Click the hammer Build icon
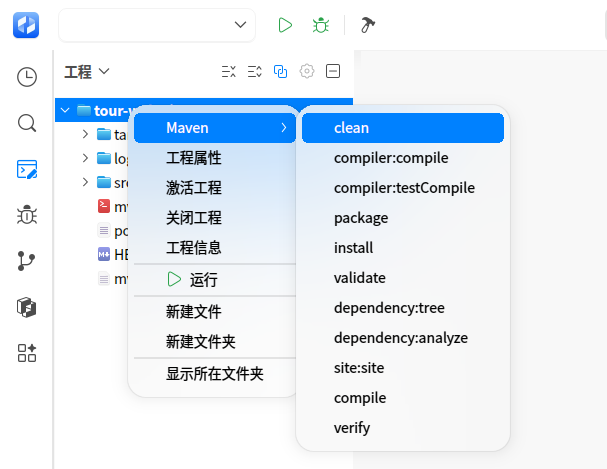The image size is (607, 469). click(x=367, y=25)
